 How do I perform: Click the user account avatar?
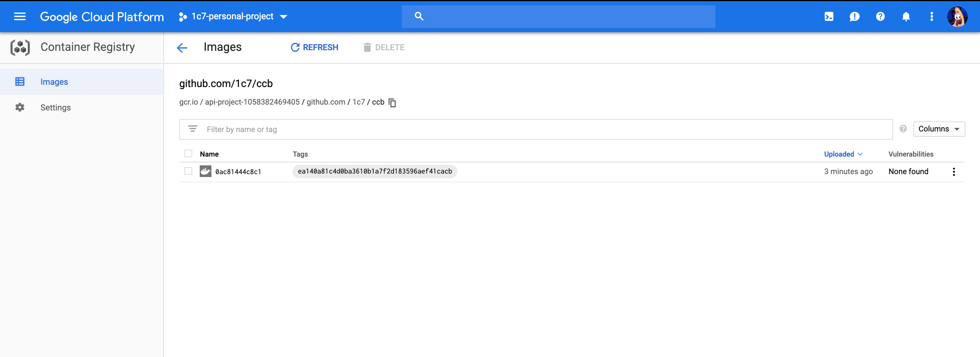pos(957,16)
